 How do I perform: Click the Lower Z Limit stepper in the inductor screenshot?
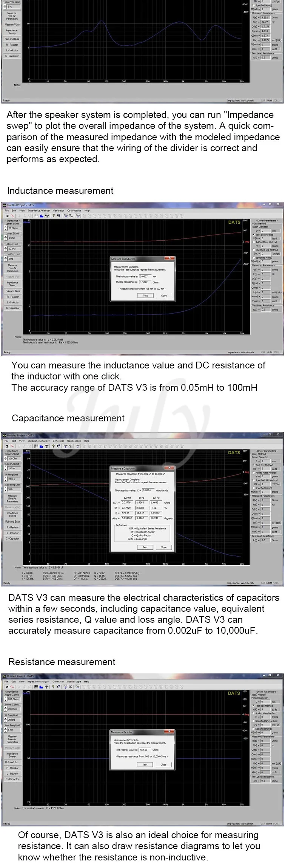pos(6,238)
